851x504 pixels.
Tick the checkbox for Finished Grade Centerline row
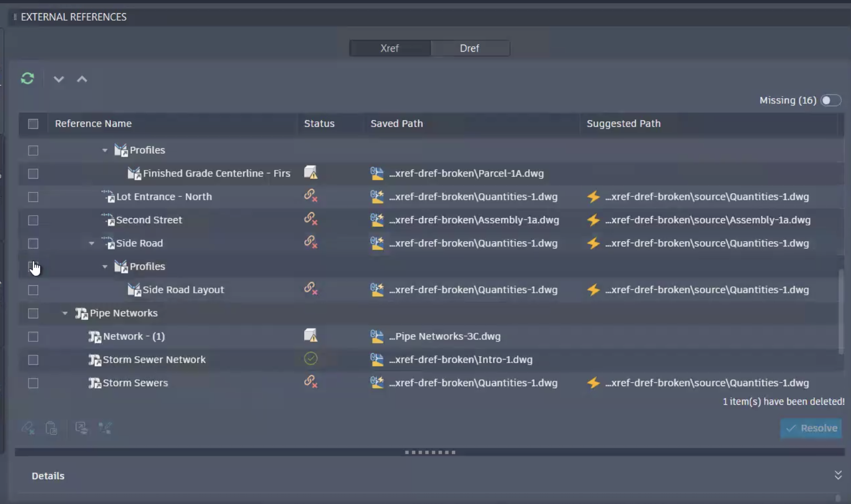coord(33,173)
